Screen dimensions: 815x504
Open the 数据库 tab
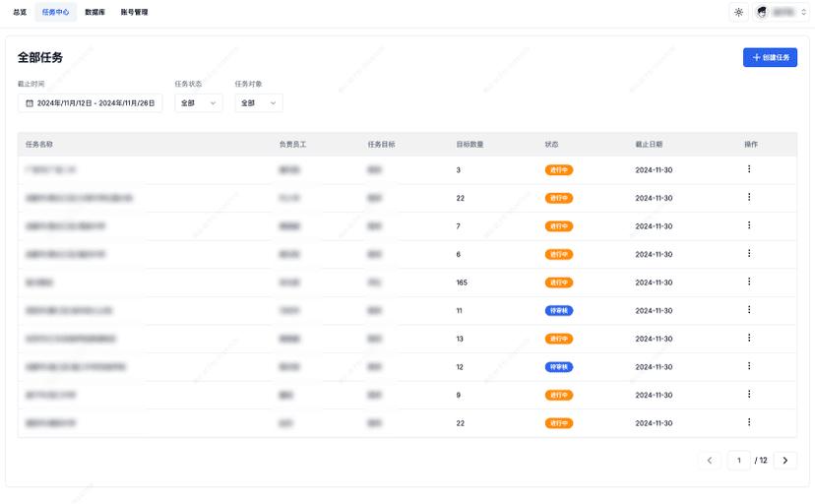click(94, 12)
